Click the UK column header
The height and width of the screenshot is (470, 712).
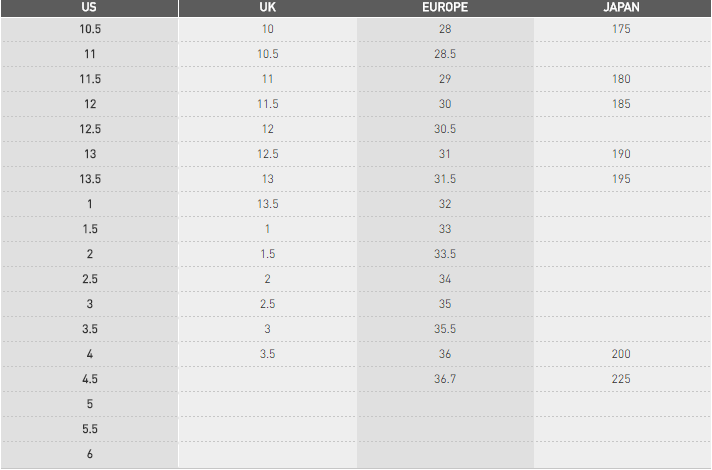[x=267, y=8]
